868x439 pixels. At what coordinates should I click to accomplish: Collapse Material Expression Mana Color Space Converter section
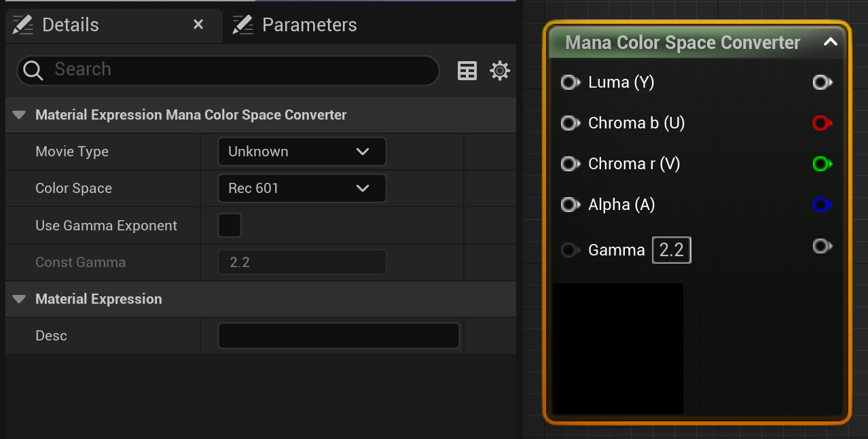(x=19, y=115)
